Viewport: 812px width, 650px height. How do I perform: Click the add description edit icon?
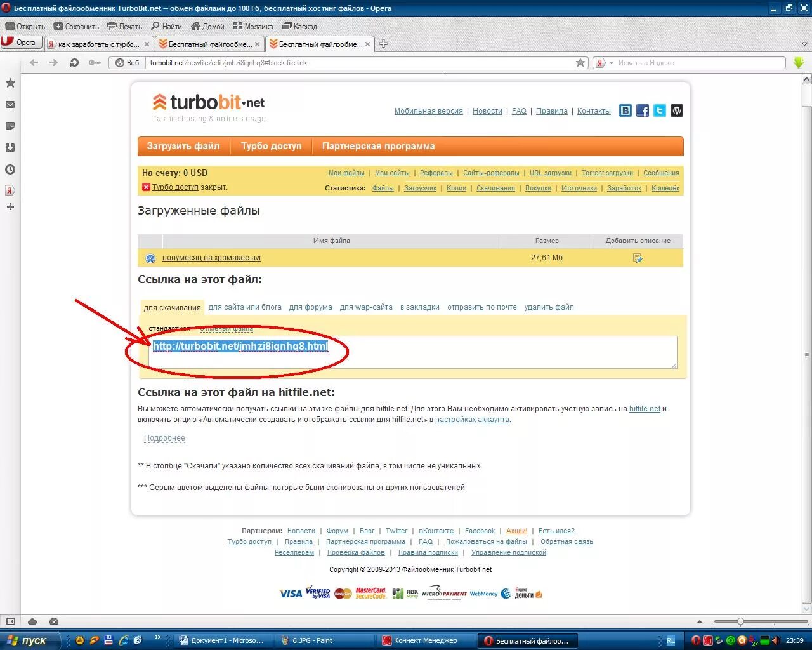(638, 258)
